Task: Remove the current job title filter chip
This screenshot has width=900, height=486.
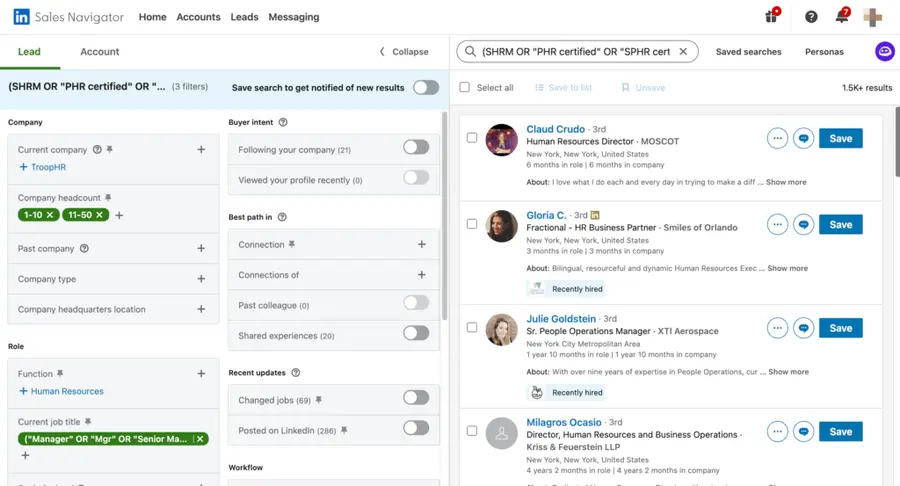Action: (200, 439)
